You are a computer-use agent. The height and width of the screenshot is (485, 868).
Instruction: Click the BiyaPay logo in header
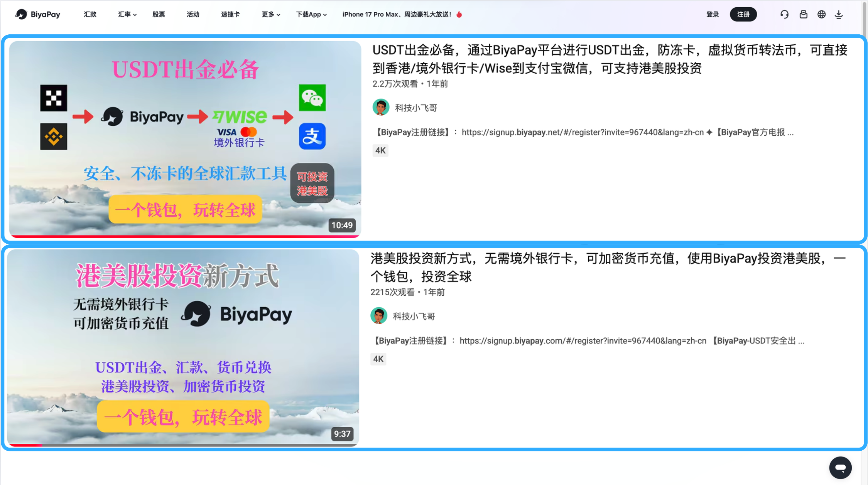37,14
